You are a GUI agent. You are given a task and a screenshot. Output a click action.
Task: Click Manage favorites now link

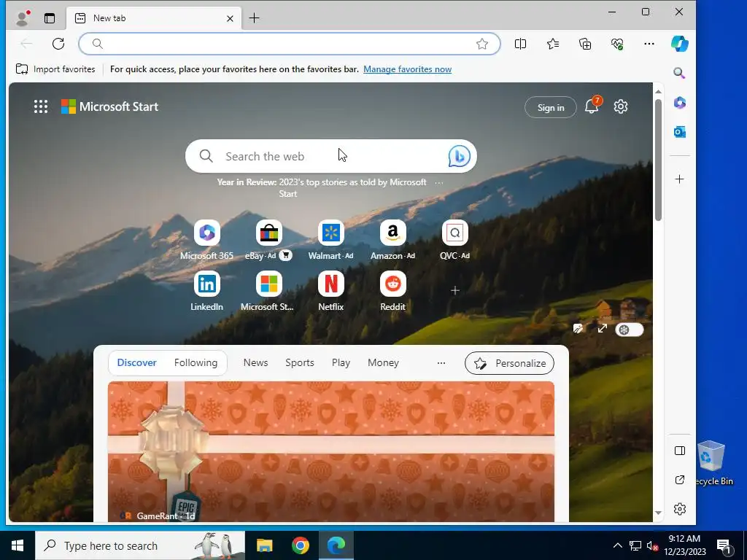pyautogui.click(x=407, y=69)
